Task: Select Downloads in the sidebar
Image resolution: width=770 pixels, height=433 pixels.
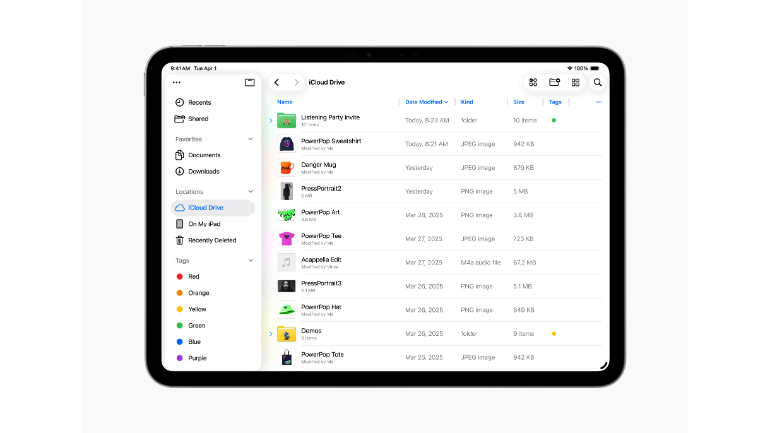Action: pyautogui.click(x=204, y=171)
